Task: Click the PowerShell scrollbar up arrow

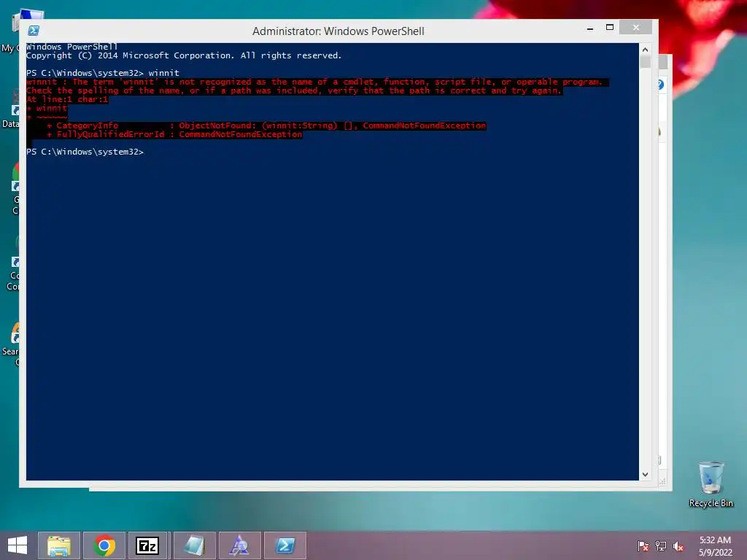Action: [x=645, y=50]
